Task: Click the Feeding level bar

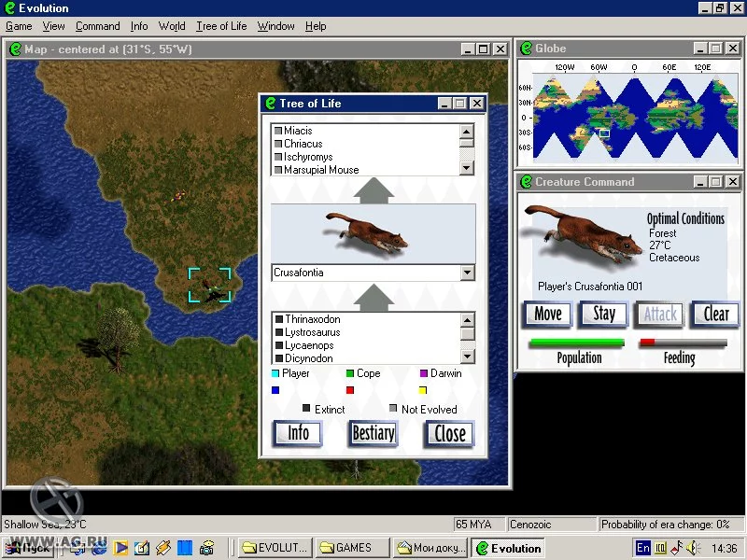Action: tap(684, 343)
